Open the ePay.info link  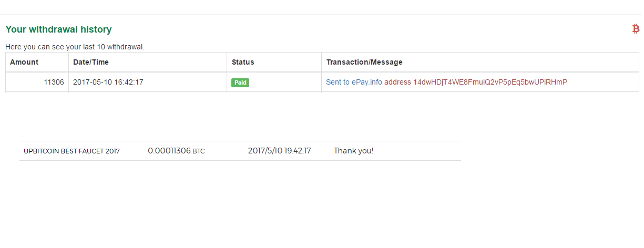coord(367,82)
